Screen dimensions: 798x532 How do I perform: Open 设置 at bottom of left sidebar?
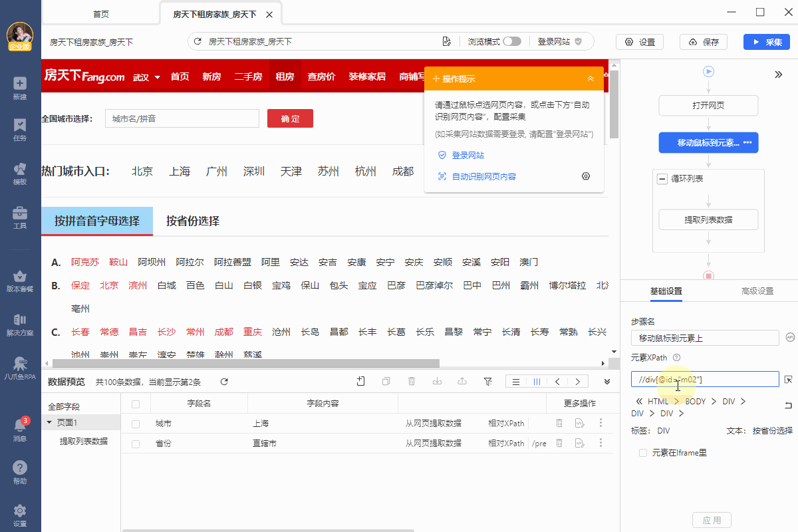pos(20,515)
